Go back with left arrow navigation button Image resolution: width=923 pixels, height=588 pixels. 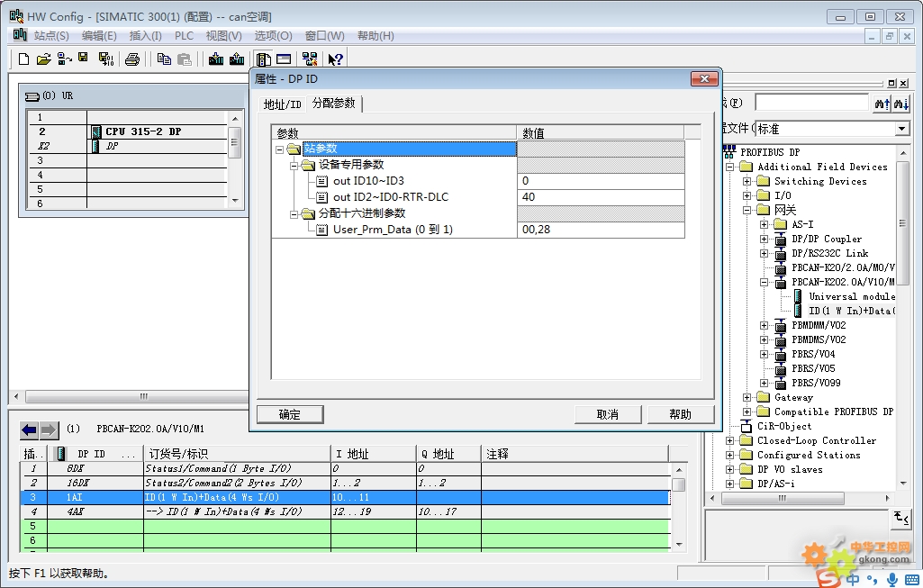(x=30, y=430)
